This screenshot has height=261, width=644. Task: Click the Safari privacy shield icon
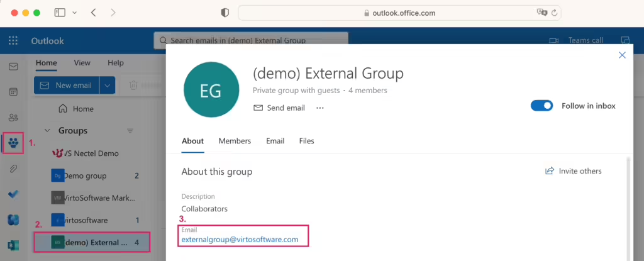tap(225, 13)
